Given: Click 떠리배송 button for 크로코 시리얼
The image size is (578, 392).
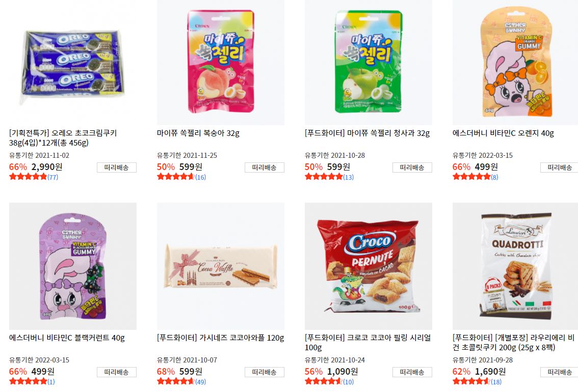Looking at the screenshot, I should point(412,372).
